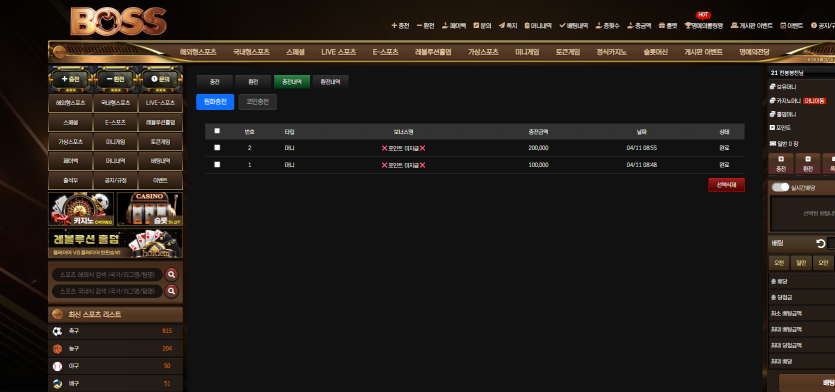Open the 카지노 casino roulette banner
This screenshot has width=835, height=392.
(x=81, y=209)
